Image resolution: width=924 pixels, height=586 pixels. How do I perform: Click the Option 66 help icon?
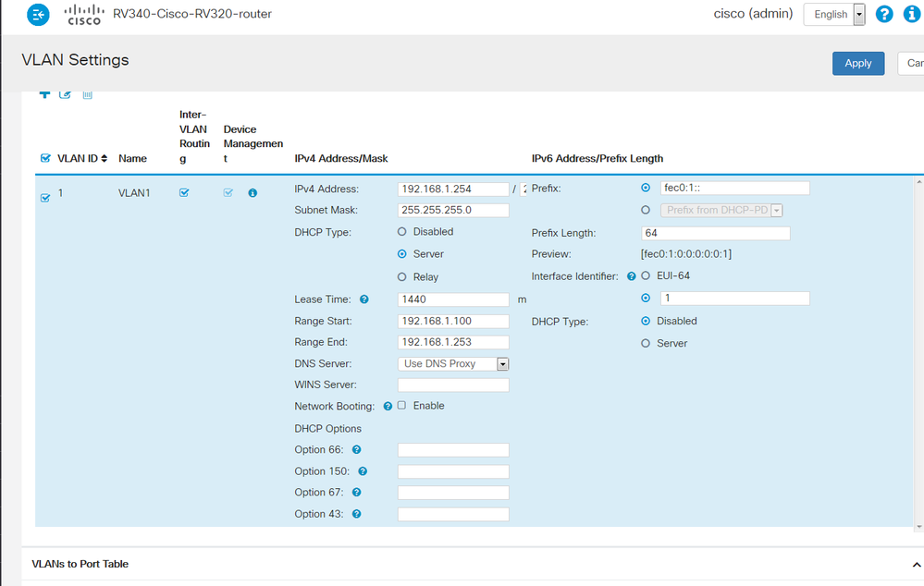point(356,450)
